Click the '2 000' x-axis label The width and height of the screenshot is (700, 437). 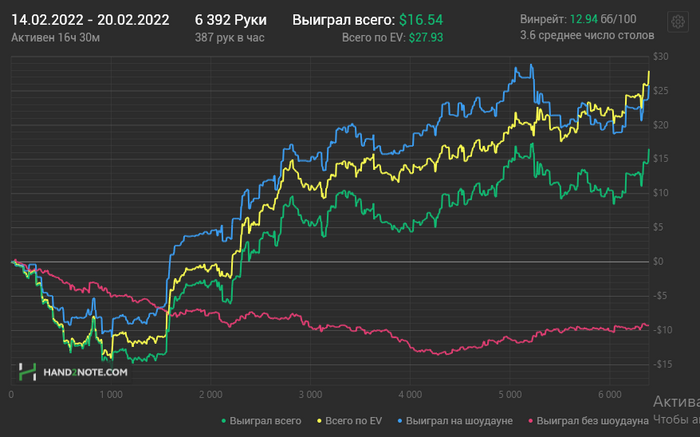(x=211, y=395)
